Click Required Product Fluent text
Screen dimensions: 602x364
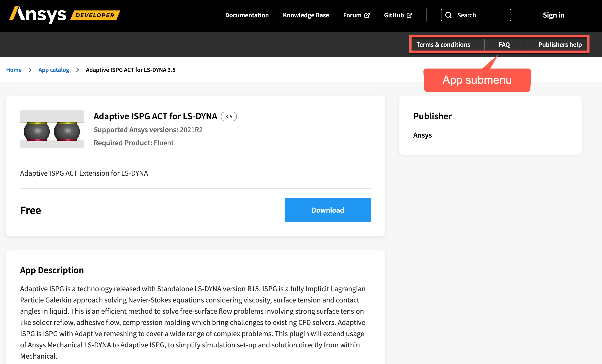click(134, 142)
